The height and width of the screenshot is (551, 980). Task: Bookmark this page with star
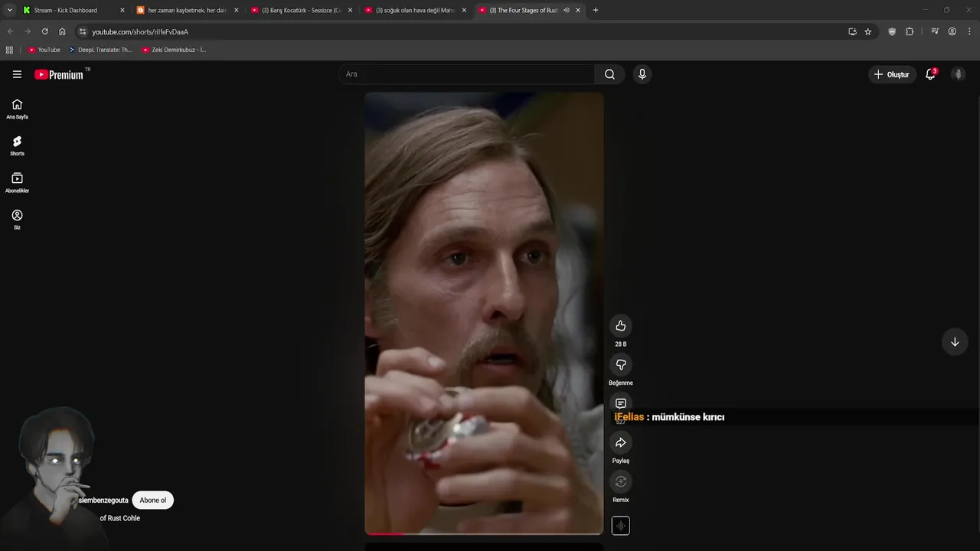[867, 31]
